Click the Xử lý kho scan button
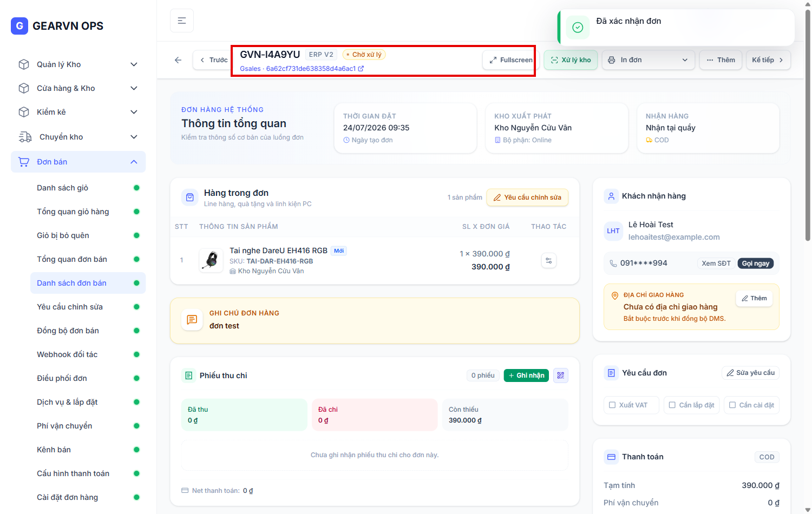 tap(571, 60)
